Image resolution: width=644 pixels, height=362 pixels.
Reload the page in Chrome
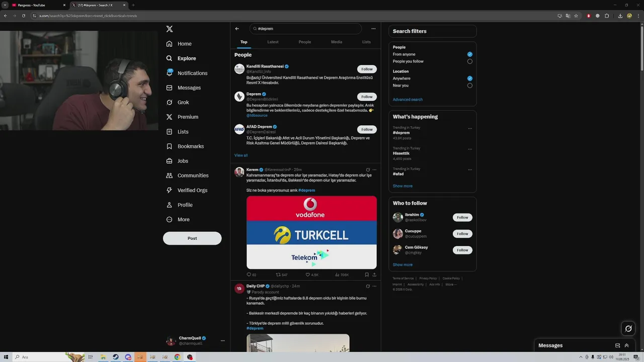23,16
